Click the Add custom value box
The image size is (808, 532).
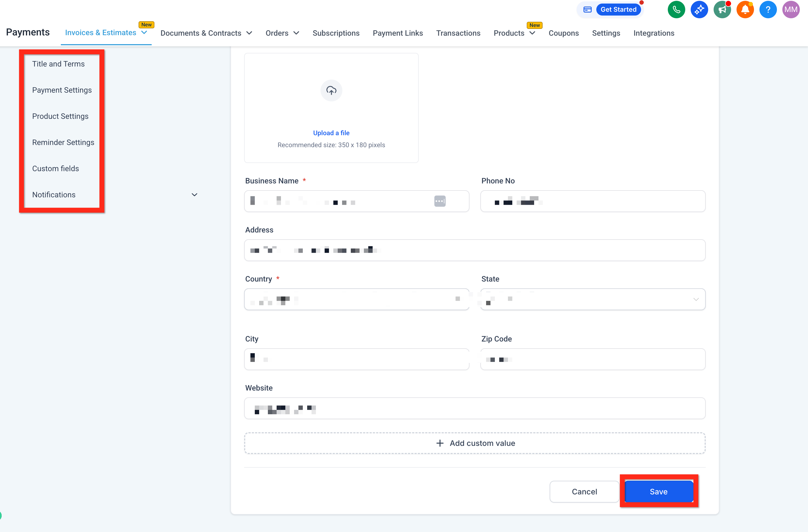(x=475, y=443)
